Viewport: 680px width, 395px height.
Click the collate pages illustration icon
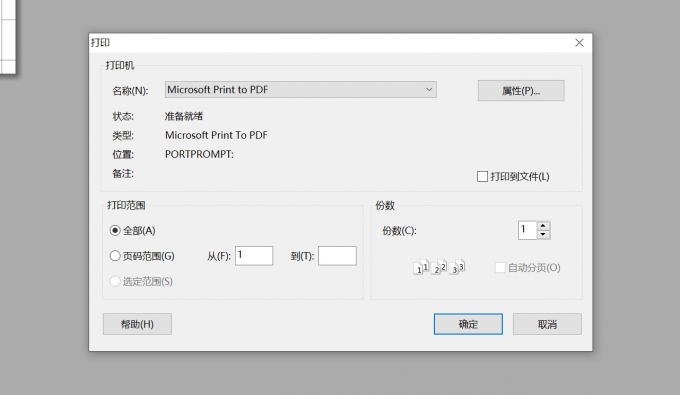(x=439, y=267)
